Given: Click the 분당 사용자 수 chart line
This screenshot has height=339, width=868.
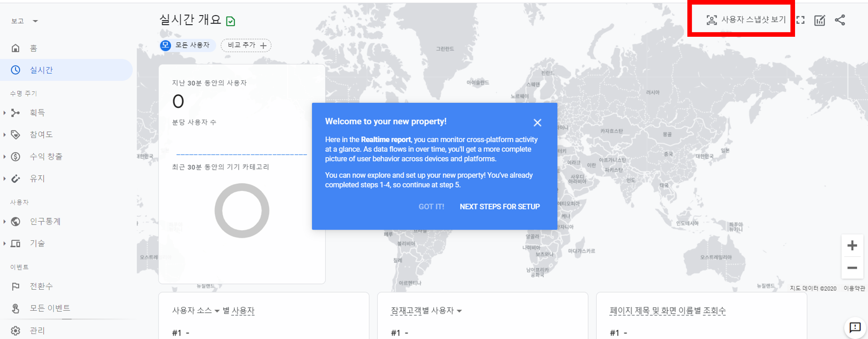Looking at the screenshot, I should pyautogui.click(x=242, y=154).
